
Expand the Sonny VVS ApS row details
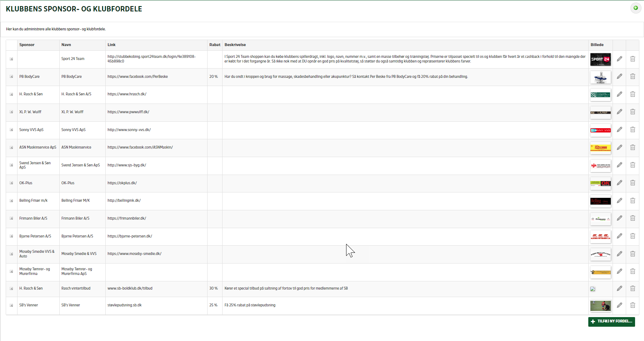point(11,130)
